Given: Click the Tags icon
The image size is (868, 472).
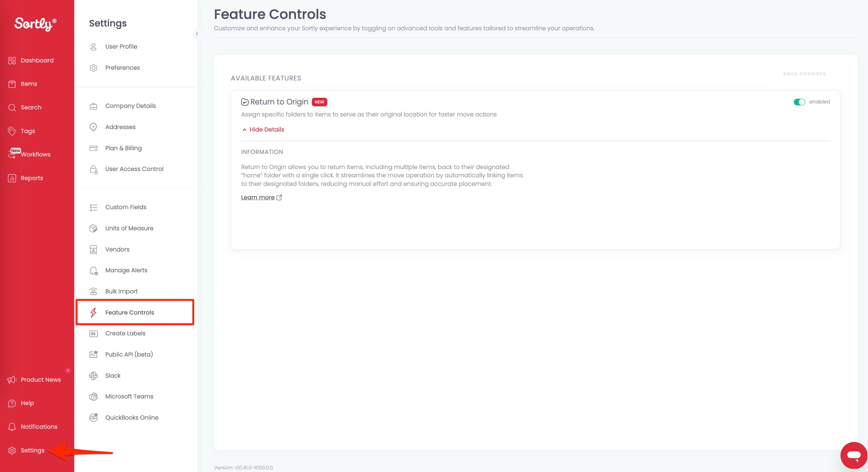Looking at the screenshot, I should coord(12,131).
